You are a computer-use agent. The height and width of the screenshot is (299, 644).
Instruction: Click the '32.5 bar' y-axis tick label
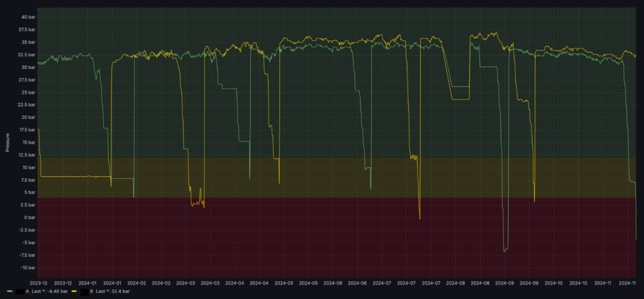click(26, 55)
